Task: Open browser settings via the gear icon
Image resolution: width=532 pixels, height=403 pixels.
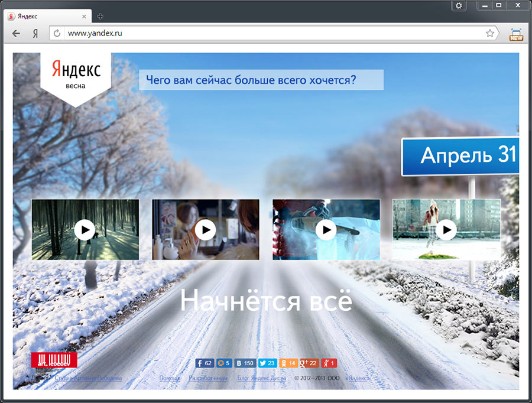Action: (459, 5)
